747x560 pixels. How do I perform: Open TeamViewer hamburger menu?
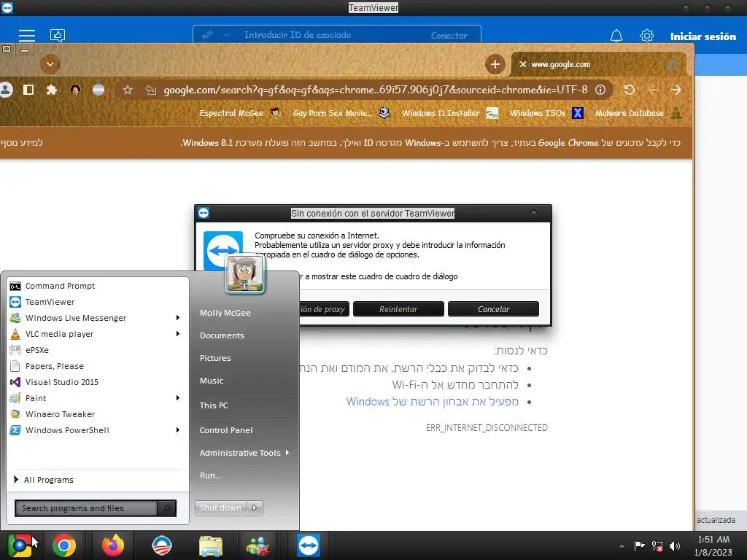click(x=27, y=35)
